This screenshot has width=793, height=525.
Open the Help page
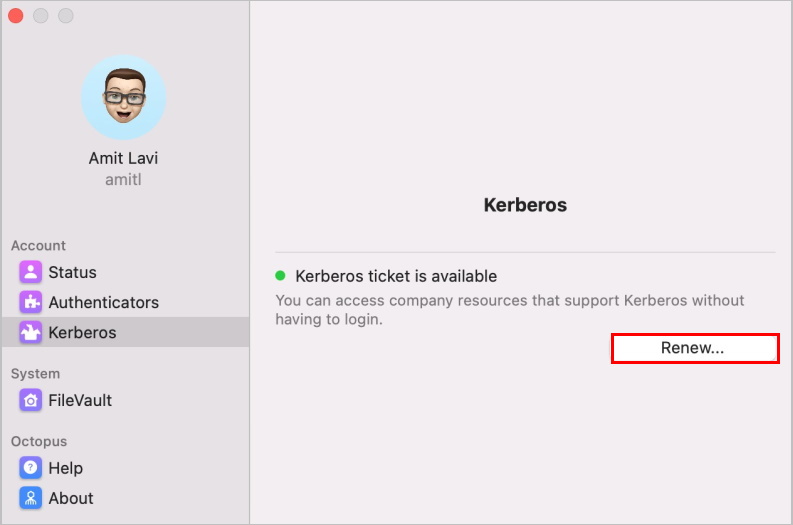(x=125, y=468)
